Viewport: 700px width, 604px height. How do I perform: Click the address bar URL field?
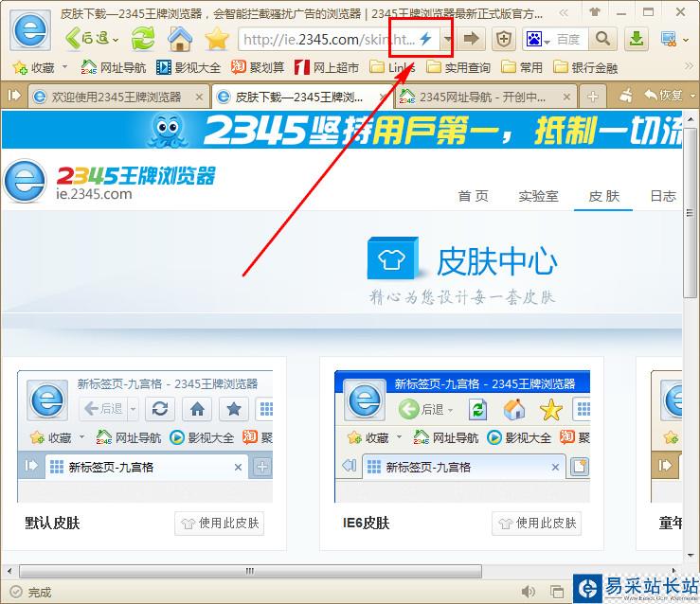[x=329, y=39]
